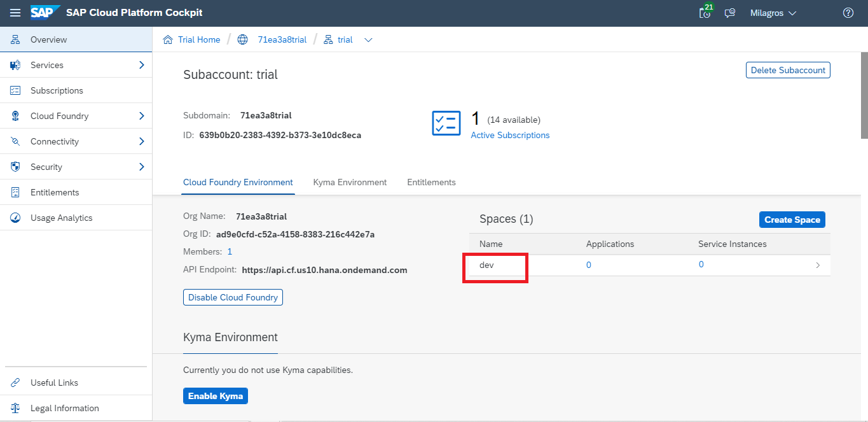Click the vertical scrollbar on the right
This screenshot has height=422, width=868.
coord(864,95)
